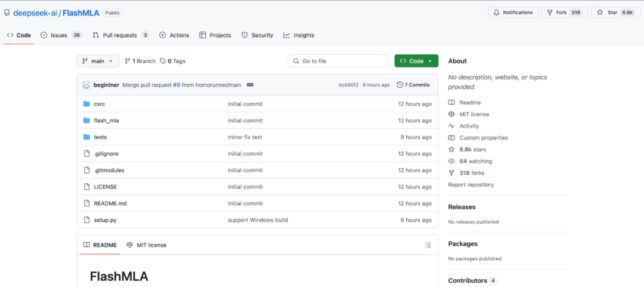View the 64 watching link

coord(470,161)
